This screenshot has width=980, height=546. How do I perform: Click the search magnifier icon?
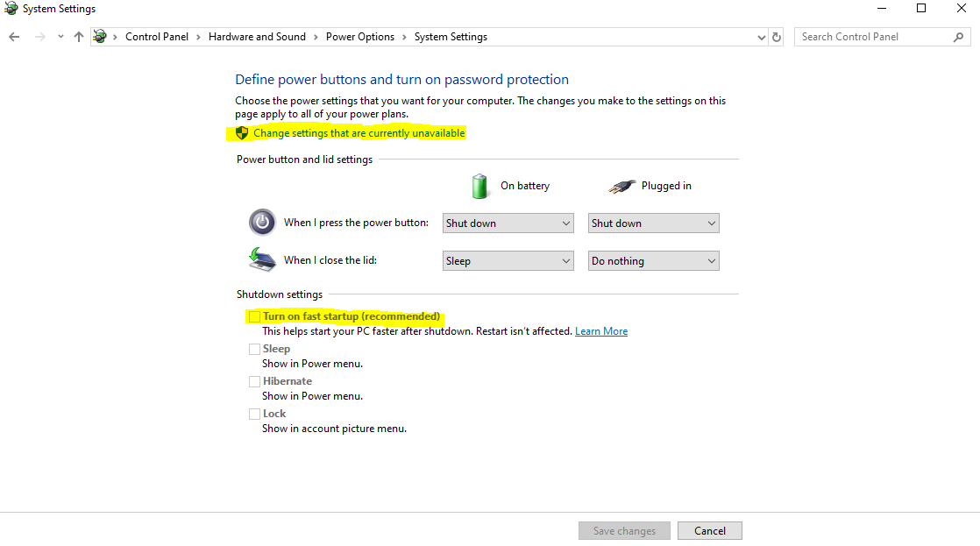click(x=958, y=37)
